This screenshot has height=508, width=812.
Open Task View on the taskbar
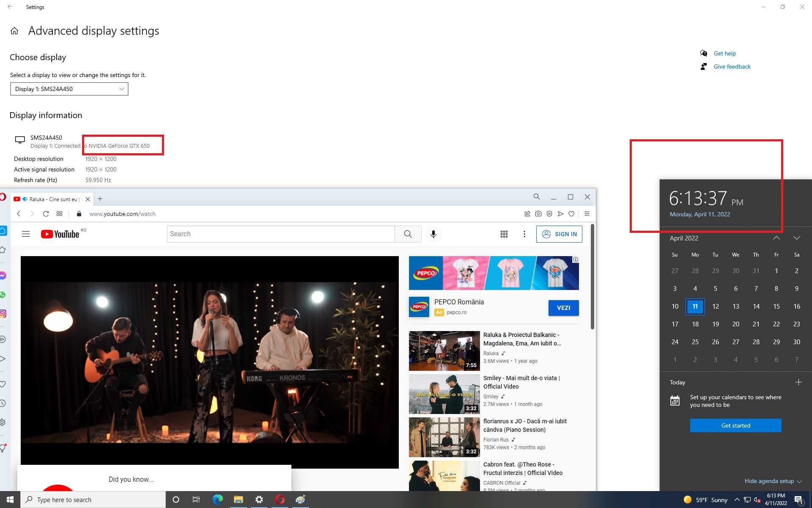pos(196,500)
